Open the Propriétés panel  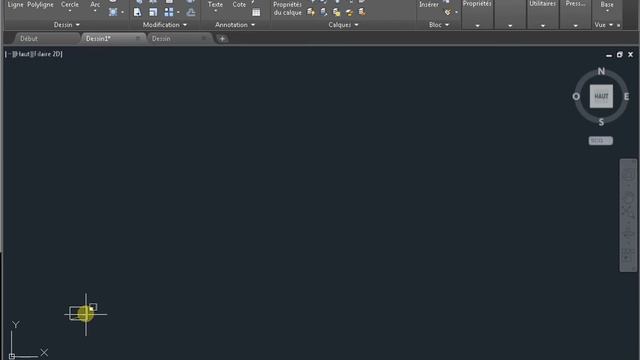click(x=477, y=4)
